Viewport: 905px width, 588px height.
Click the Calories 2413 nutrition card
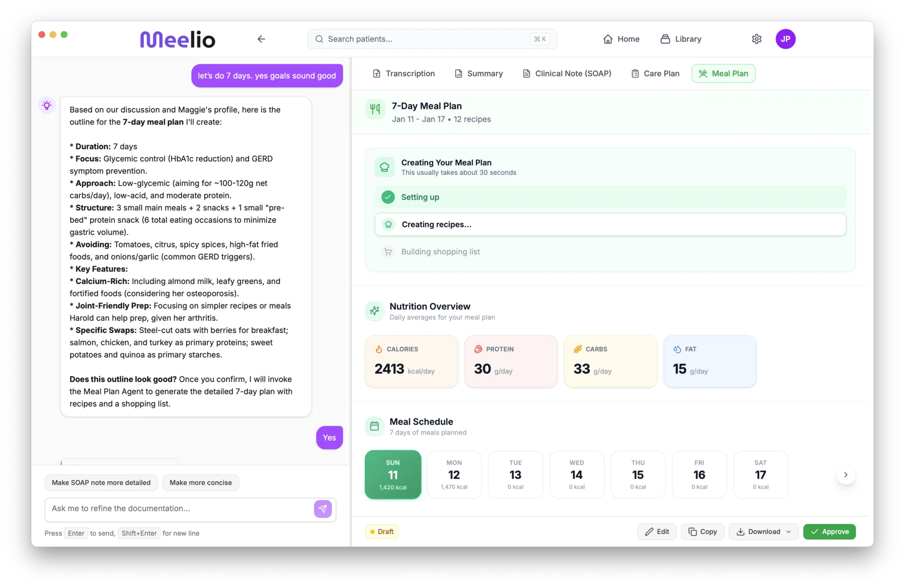pos(411,361)
